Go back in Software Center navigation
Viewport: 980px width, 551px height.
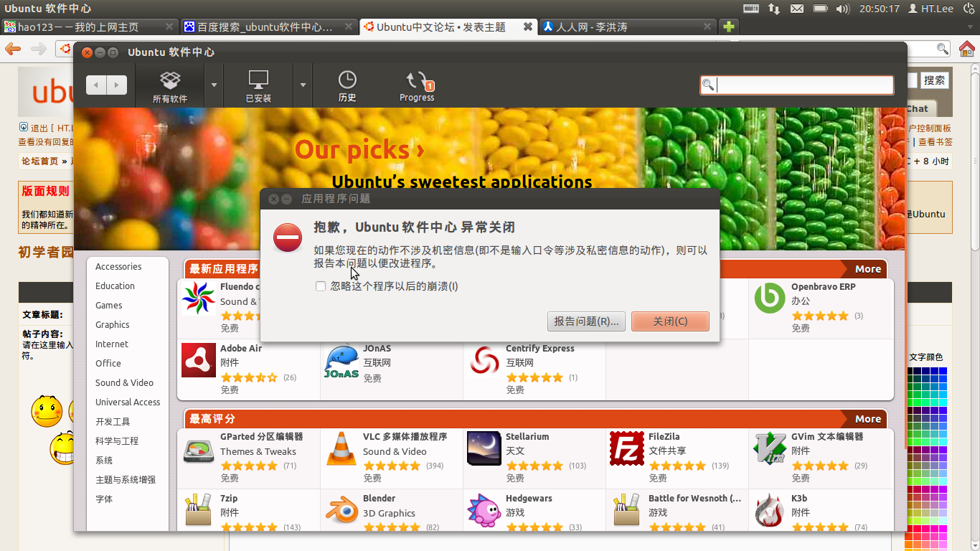click(96, 85)
